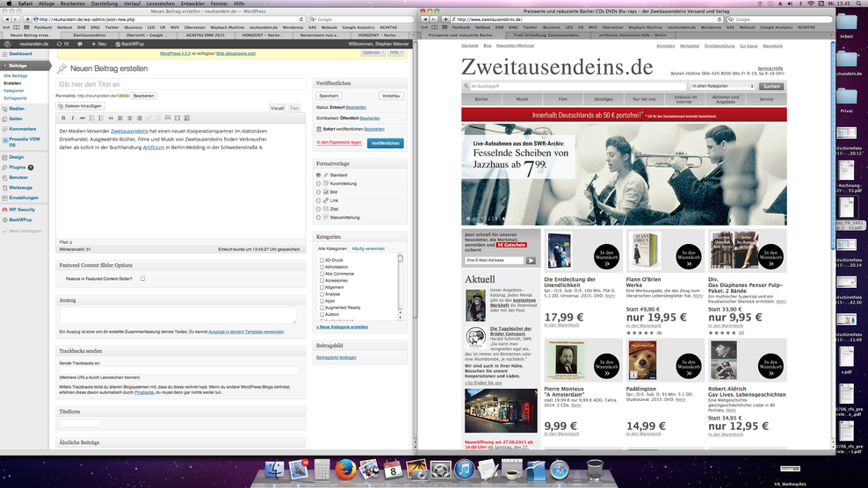Click Dateien hinzufügen media button

80,105
